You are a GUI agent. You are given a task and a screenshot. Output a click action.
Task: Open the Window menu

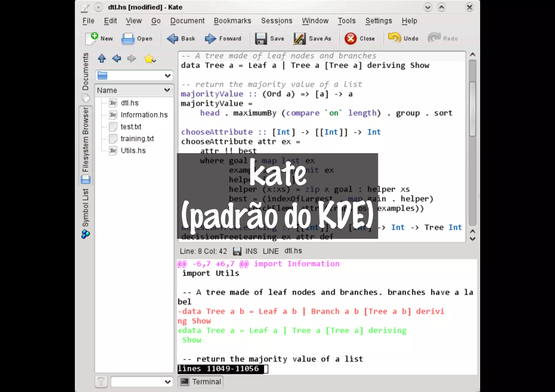(x=315, y=21)
